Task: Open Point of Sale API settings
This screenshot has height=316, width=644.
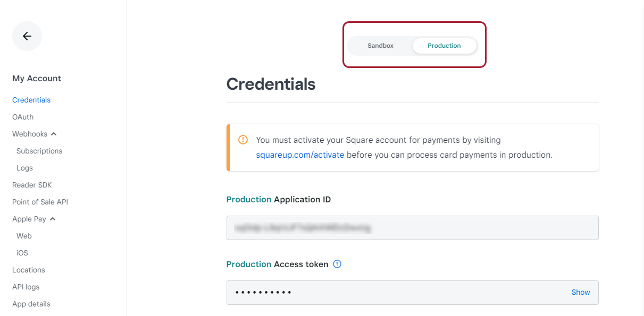Action: (x=40, y=202)
